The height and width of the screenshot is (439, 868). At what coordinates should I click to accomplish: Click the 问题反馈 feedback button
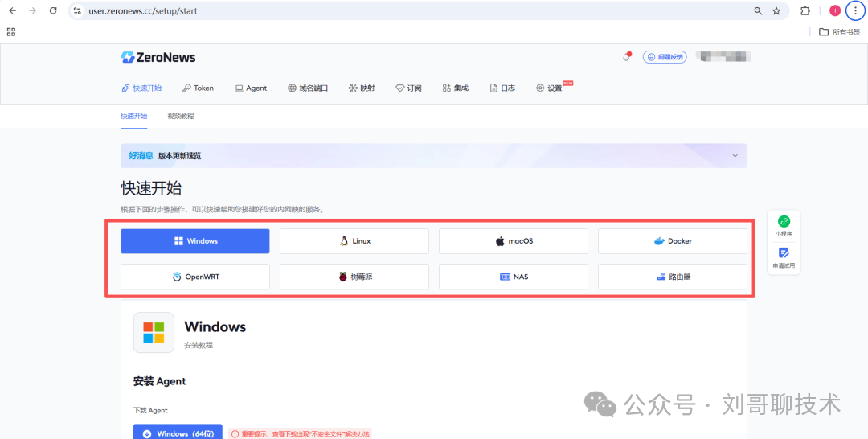(x=665, y=57)
